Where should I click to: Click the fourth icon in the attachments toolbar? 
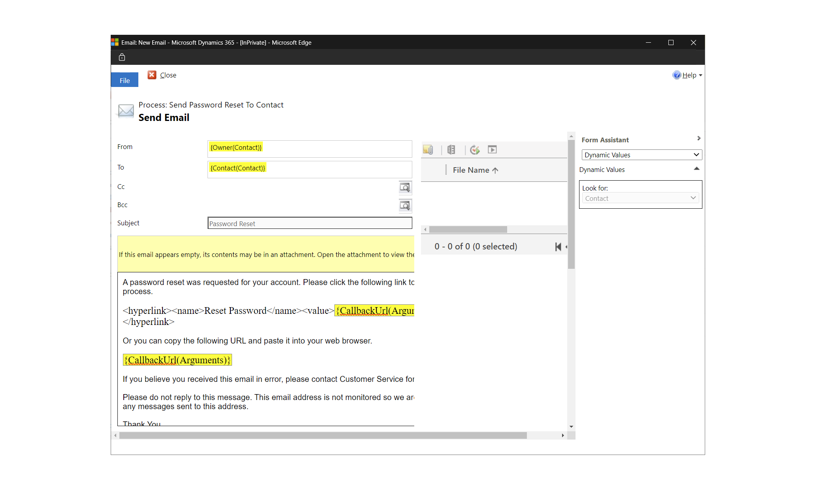point(494,149)
